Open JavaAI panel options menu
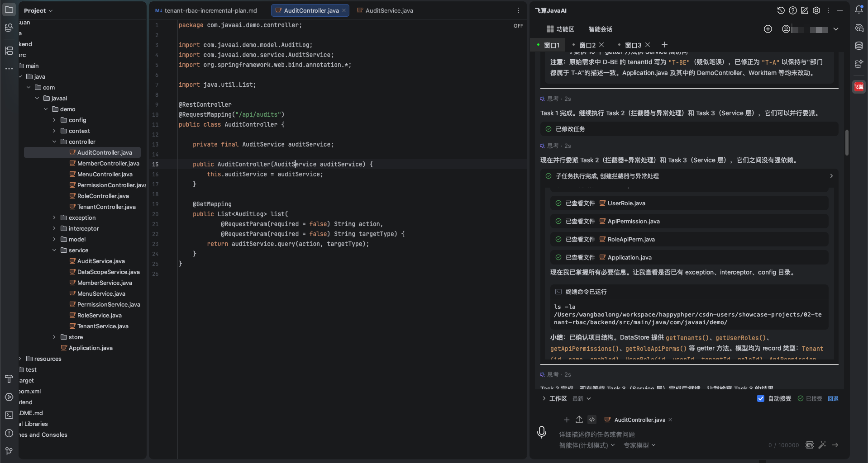868x463 pixels. (x=828, y=10)
